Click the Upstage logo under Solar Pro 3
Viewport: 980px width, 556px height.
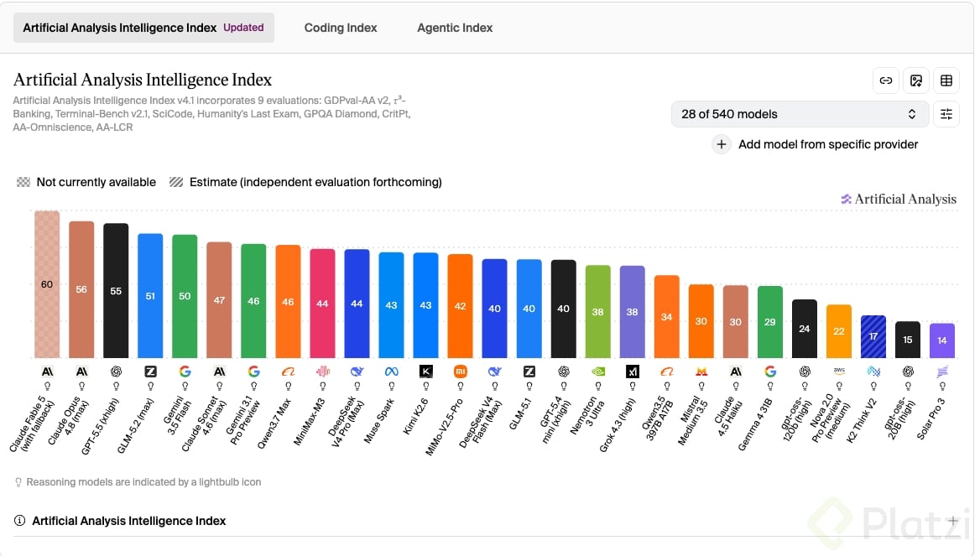point(942,371)
